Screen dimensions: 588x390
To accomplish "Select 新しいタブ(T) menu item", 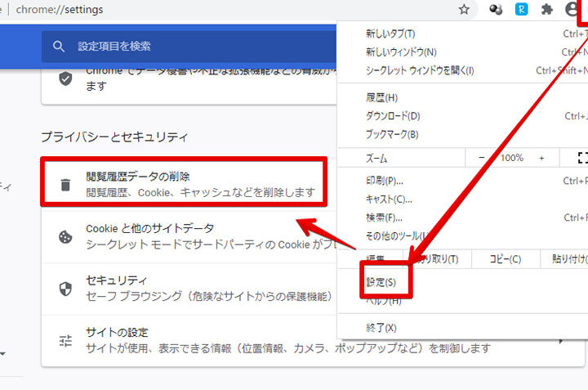I will pos(390,34).
